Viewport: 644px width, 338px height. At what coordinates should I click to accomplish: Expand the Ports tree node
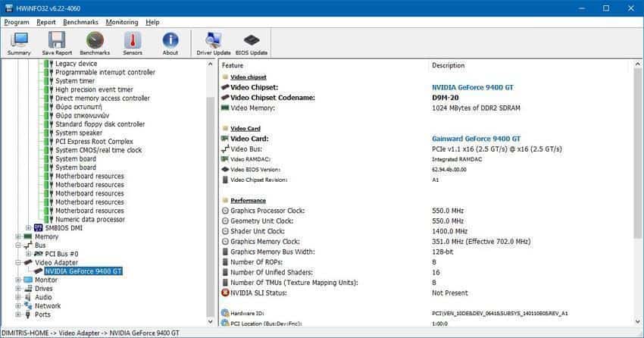point(18,315)
